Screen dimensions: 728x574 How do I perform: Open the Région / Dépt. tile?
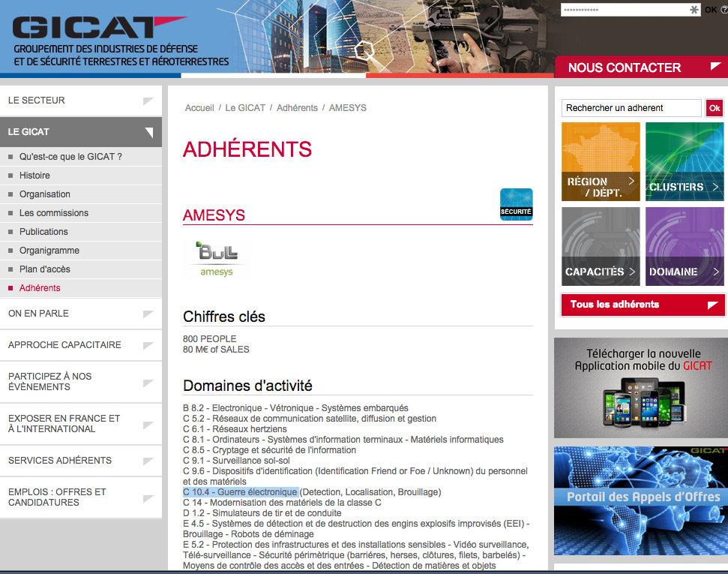pos(601,162)
